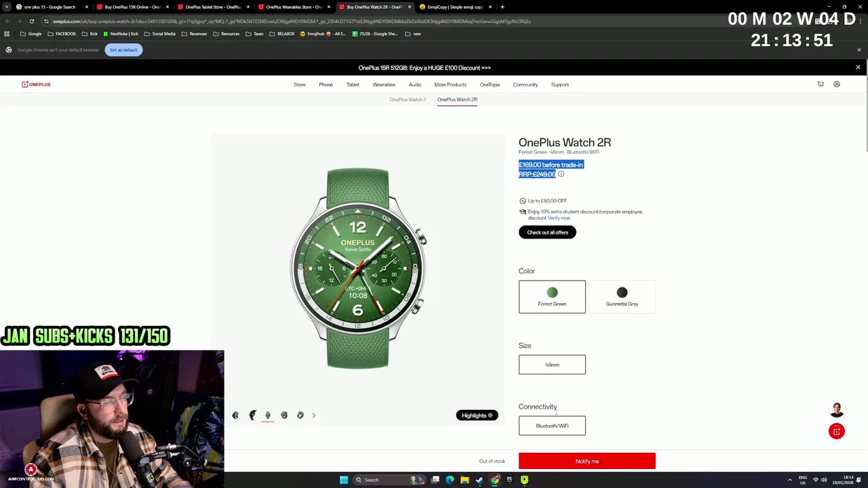Image resolution: width=868 pixels, height=488 pixels.
Task: Select Gunmetal Gray color option
Action: pos(622,297)
